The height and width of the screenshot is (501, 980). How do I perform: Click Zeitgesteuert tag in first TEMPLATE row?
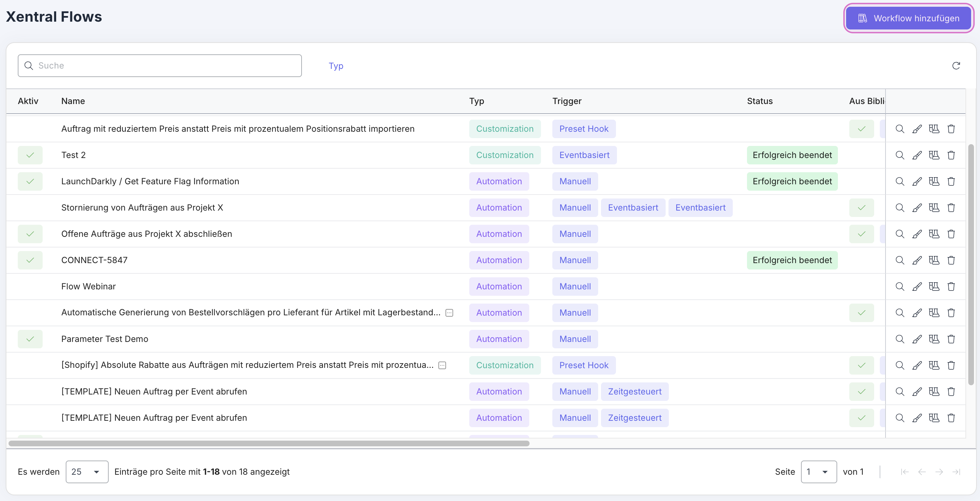(634, 391)
